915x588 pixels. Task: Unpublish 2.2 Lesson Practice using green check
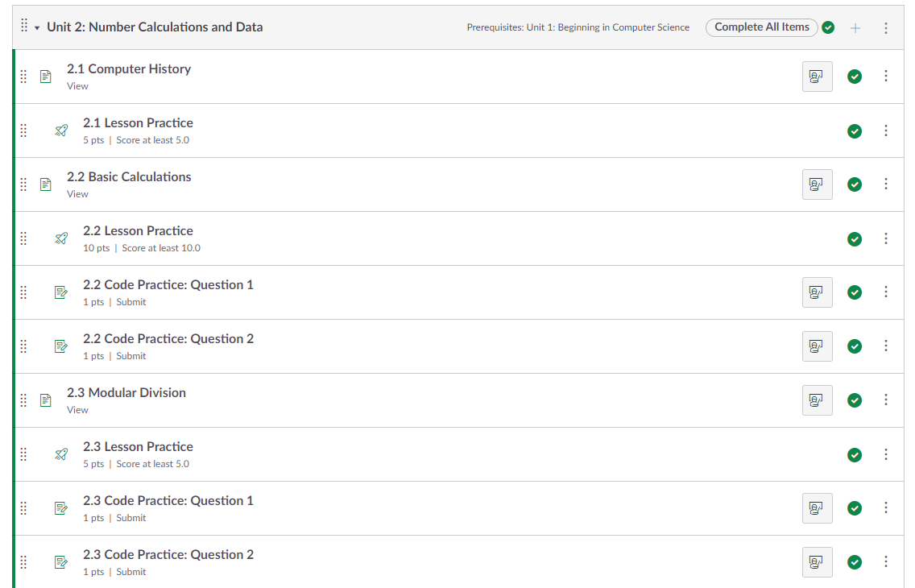coord(855,239)
